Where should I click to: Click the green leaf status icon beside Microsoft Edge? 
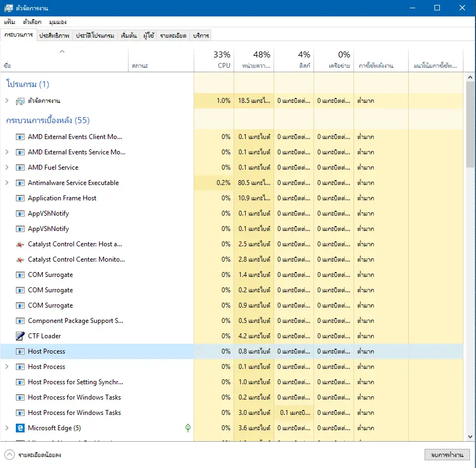point(188,428)
